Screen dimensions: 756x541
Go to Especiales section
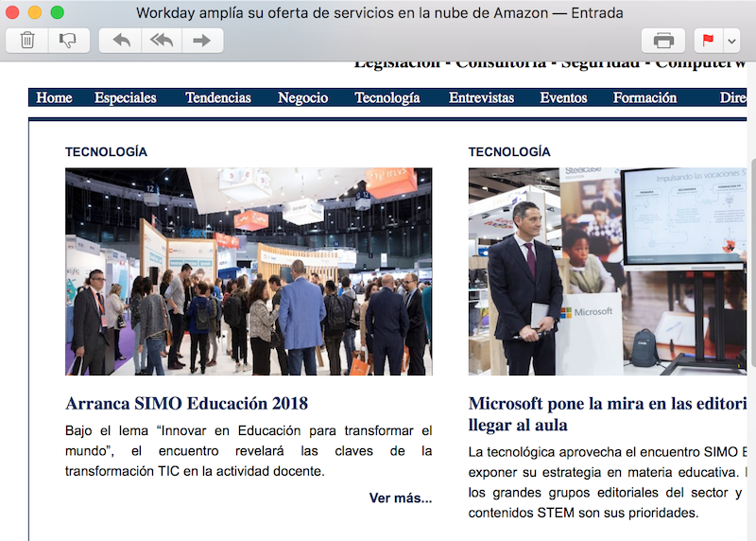tap(126, 97)
